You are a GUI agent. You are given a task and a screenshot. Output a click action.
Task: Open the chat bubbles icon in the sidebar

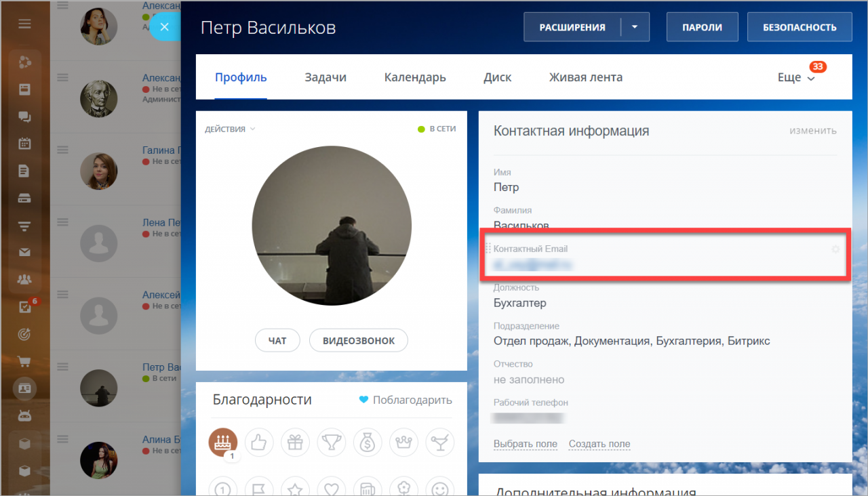pos(24,116)
